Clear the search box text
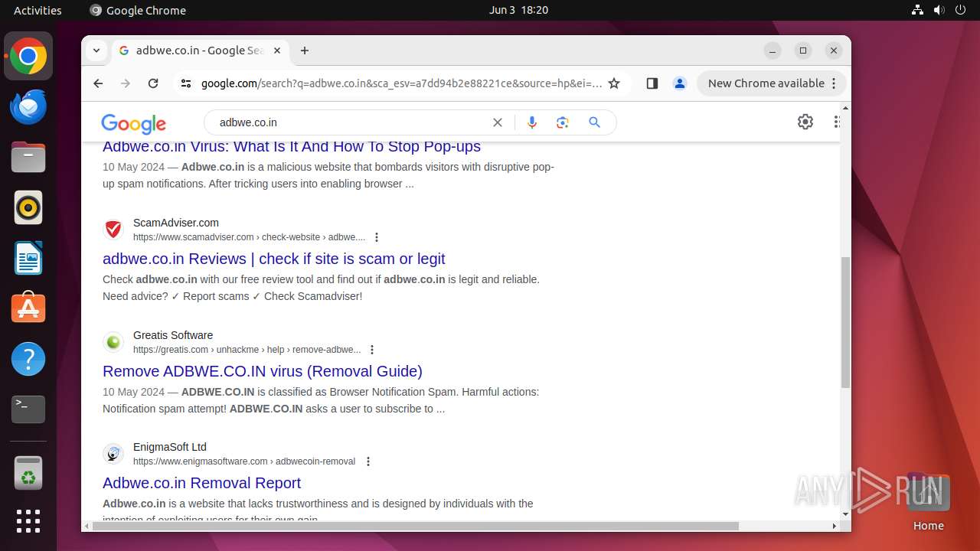This screenshot has height=551, width=980. tap(498, 122)
